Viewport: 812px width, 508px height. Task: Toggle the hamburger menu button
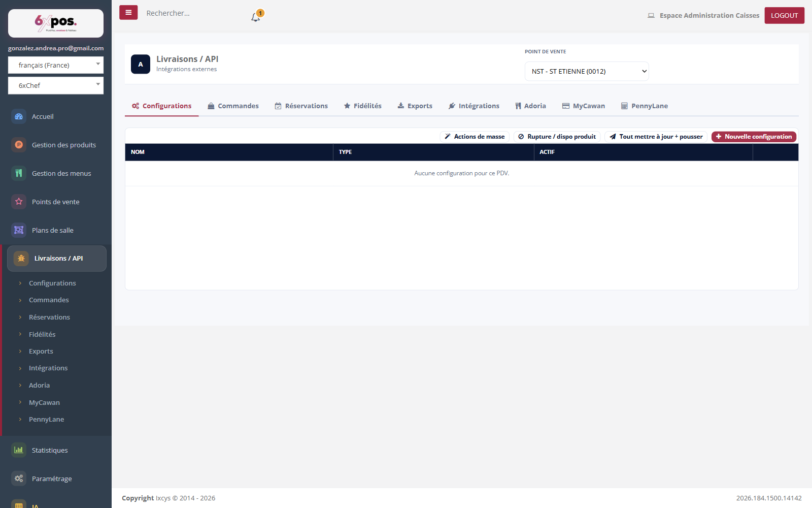point(128,13)
